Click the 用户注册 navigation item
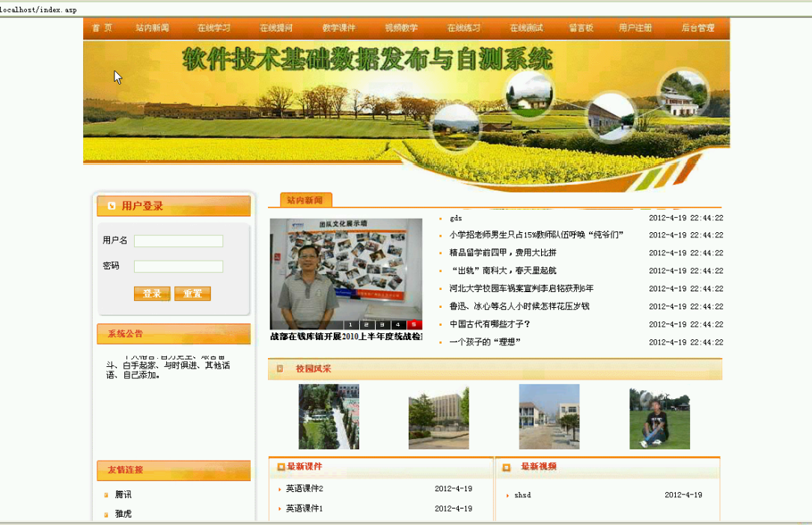 635,28
